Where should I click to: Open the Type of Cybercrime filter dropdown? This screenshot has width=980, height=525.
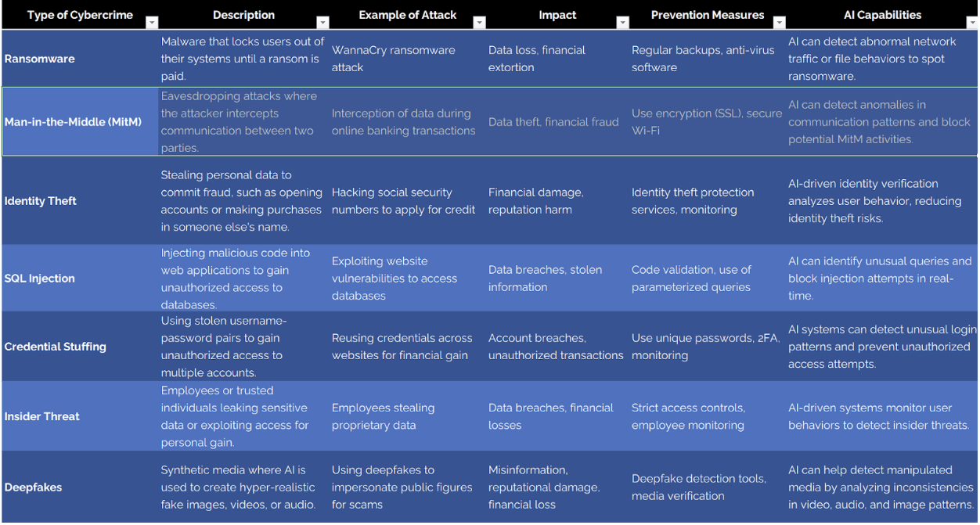152,23
